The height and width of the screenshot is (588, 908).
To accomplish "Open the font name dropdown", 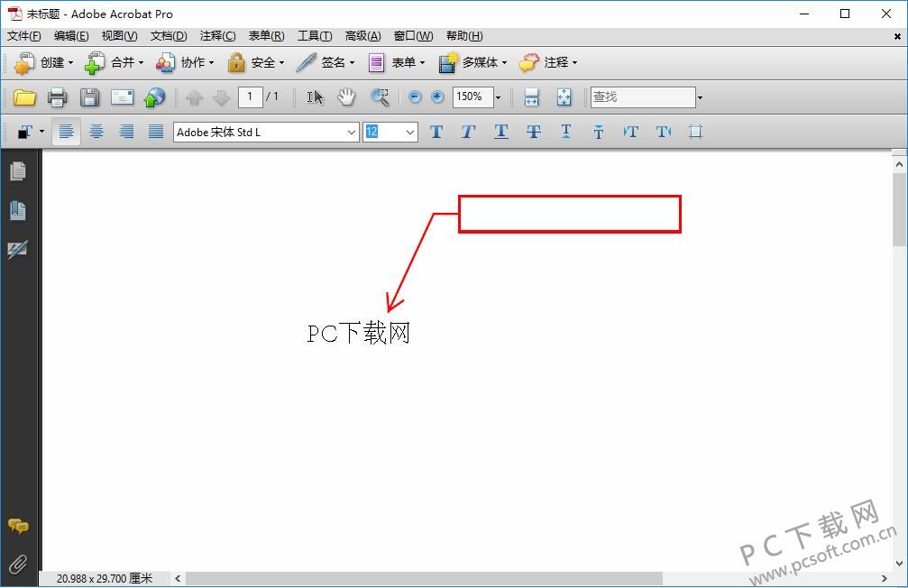I will coord(351,133).
